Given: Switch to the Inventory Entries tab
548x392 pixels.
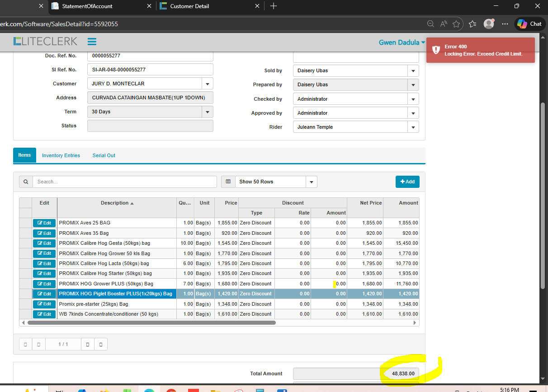Looking at the screenshot, I should 61,155.
